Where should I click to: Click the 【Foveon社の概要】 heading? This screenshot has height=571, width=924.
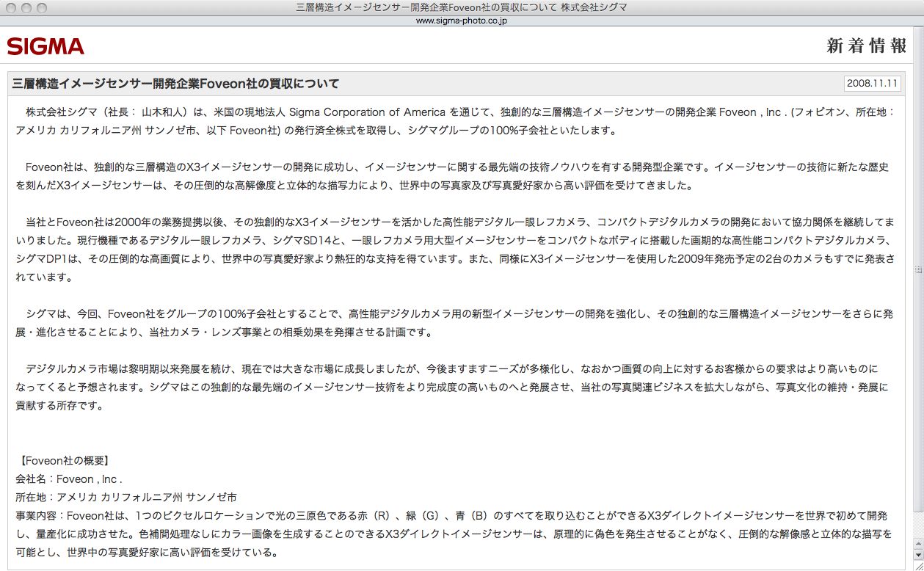(64, 461)
